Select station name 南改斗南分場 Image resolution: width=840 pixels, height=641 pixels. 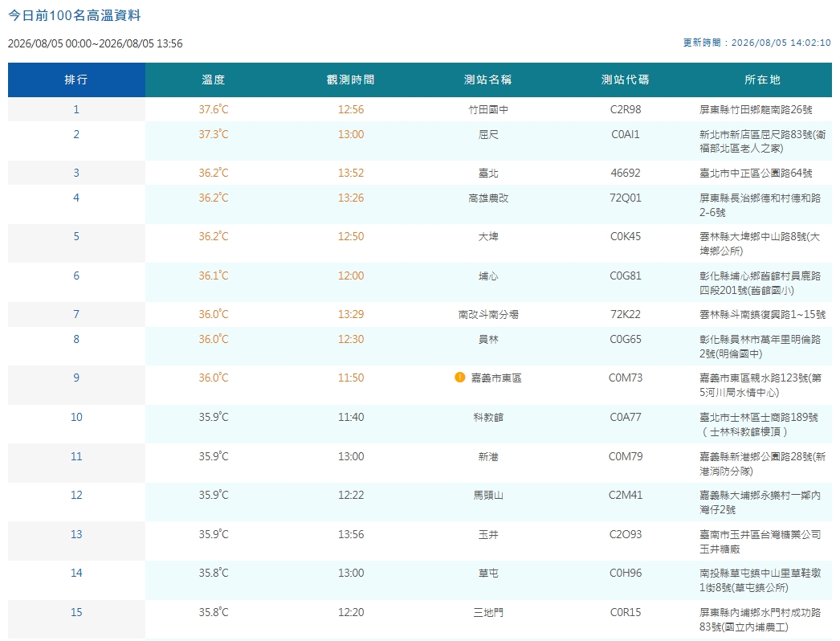488,315
